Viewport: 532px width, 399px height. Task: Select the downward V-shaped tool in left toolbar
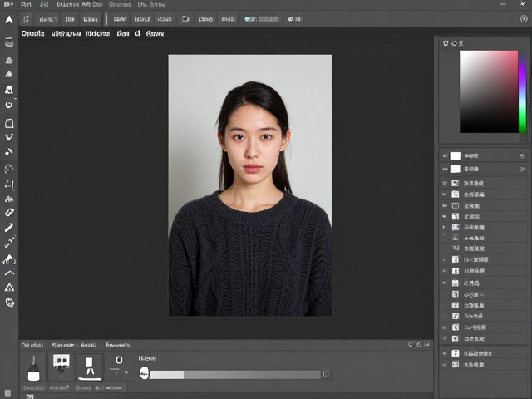pos(9,137)
